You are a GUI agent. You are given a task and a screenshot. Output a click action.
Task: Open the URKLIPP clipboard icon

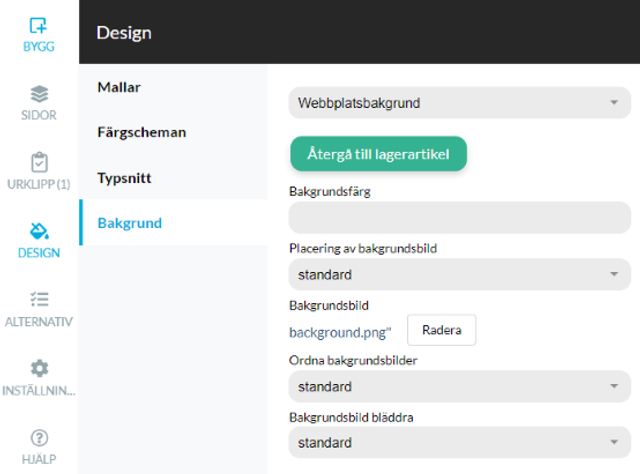pyautogui.click(x=39, y=162)
